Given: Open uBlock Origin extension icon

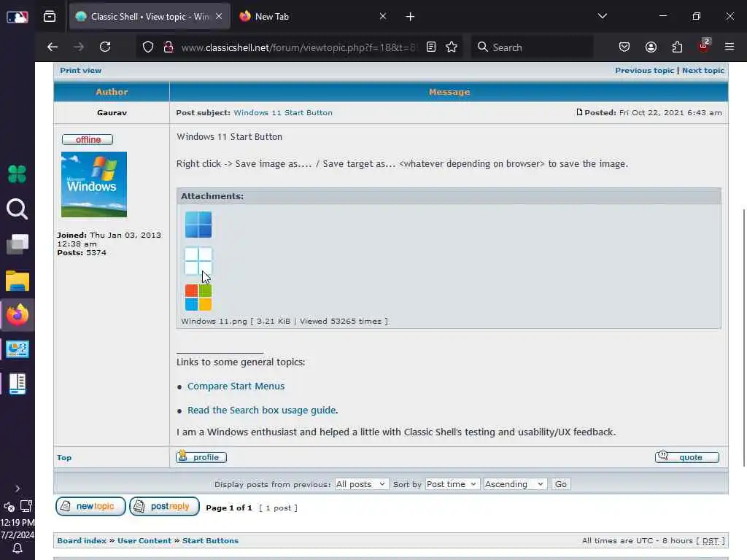Looking at the screenshot, I should (704, 46).
